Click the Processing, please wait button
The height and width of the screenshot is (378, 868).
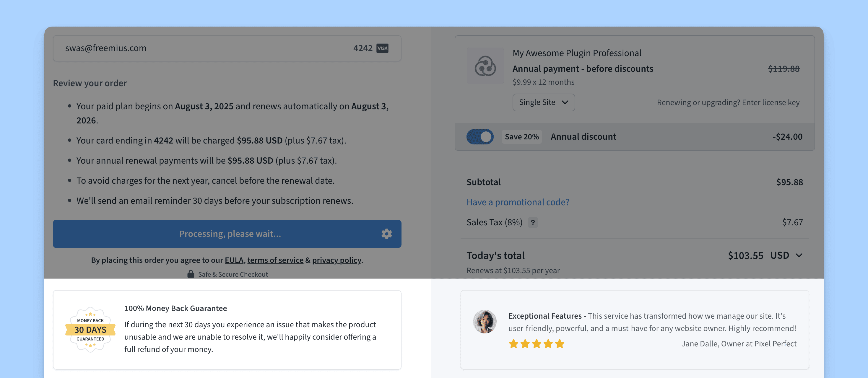click(227, 234)
